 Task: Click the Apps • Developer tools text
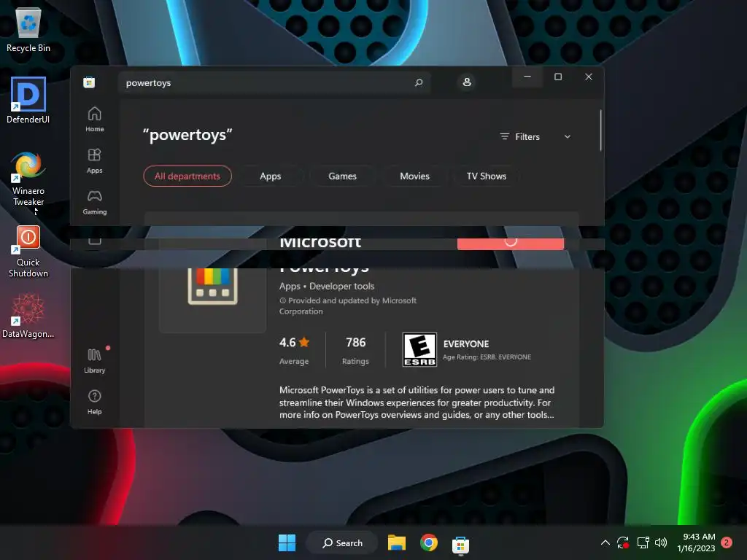pyautogui.click(x=327, y=286)
